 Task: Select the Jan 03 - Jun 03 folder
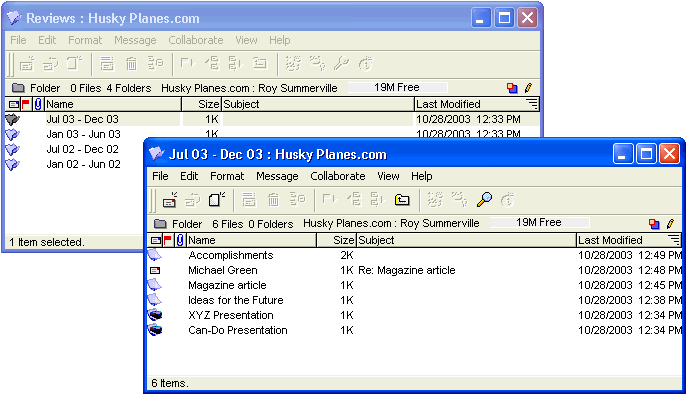coord(83,134)
